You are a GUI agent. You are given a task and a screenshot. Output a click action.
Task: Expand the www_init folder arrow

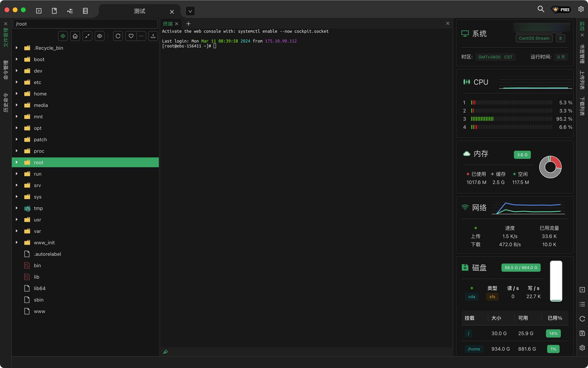coord(17,242)
